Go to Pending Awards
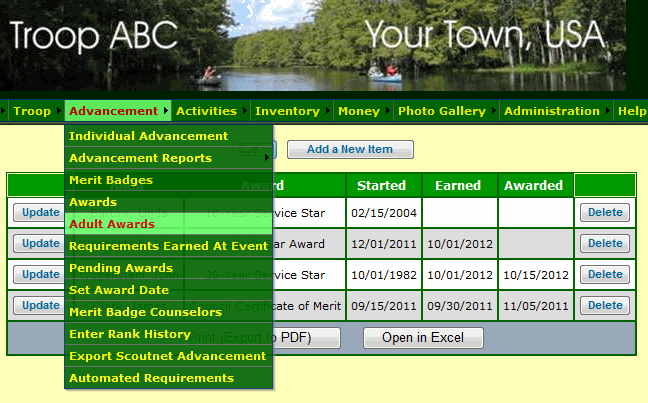Image resolution: width=648 pixels, height=403 pixels. tap(169, 268)
